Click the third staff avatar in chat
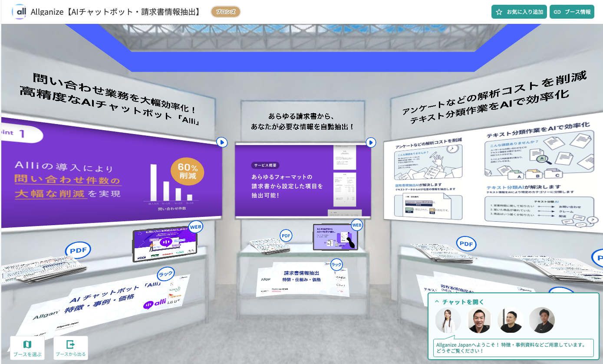This screenshot has width=603, height=364. [x=511, y=320]
